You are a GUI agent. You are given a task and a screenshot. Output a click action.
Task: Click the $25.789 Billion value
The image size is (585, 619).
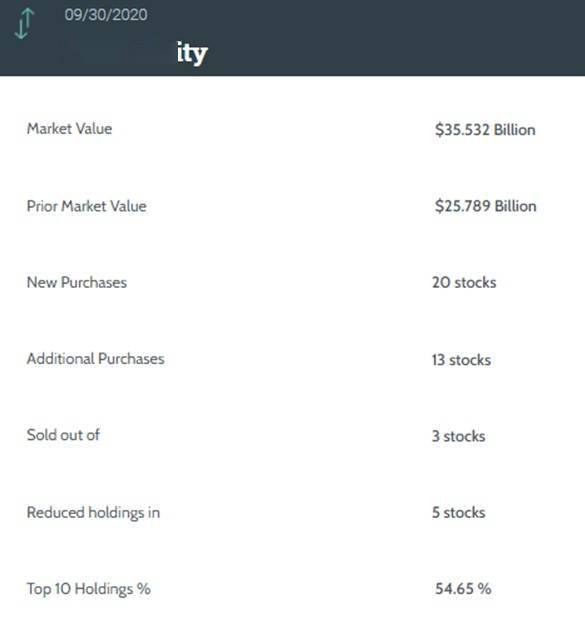point(486,206)
